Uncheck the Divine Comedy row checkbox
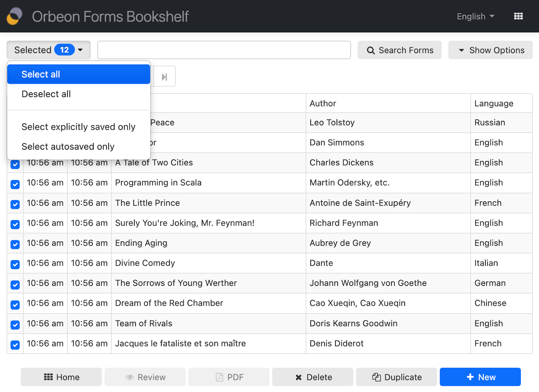539x392 pixels. coord(15,264)
